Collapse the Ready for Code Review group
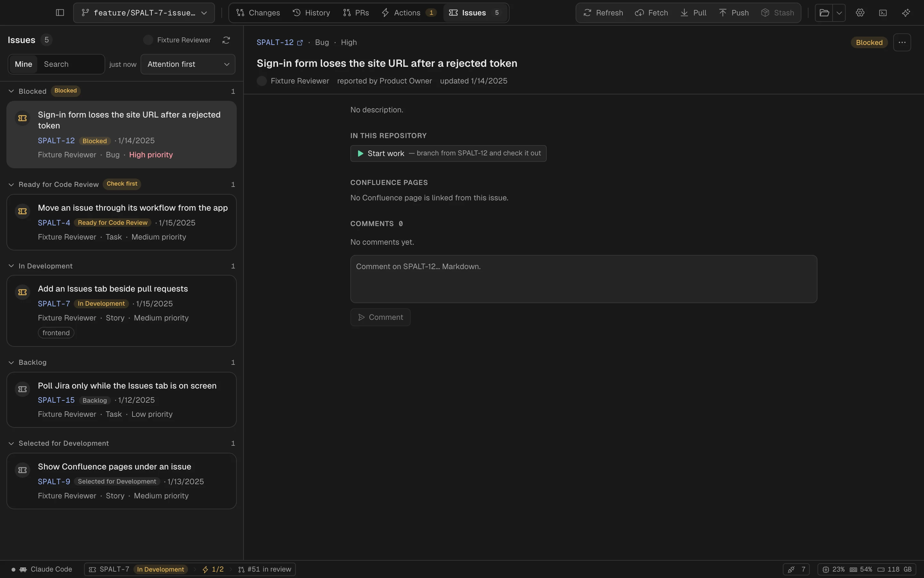The height and width of the screenshot is (578, 924). click(11, 185)
